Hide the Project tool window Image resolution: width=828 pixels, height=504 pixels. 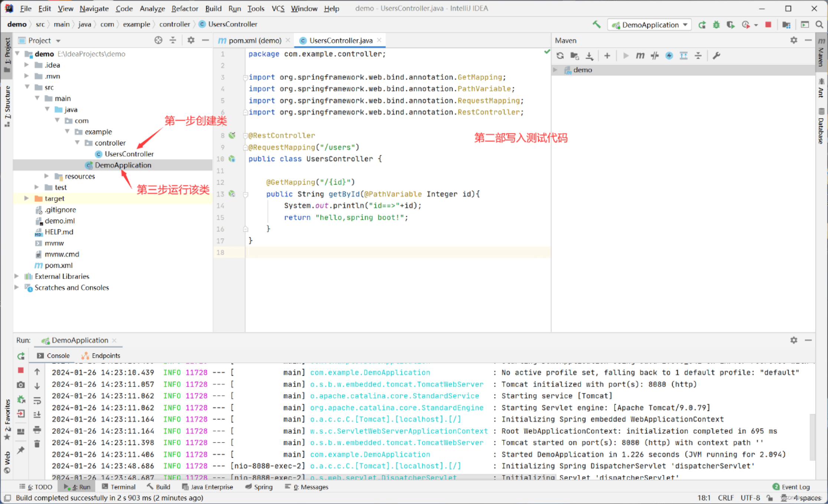205,40
